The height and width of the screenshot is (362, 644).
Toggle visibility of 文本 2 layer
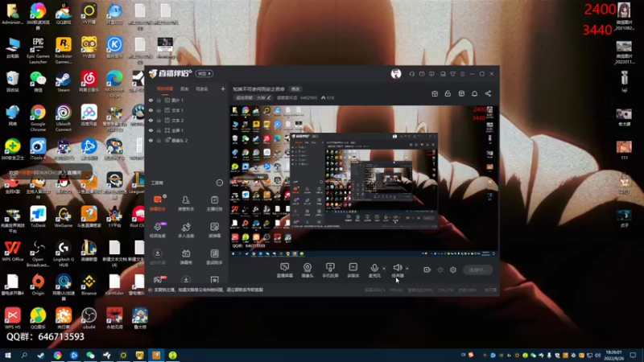pyautogui.click(x=151, y=120)
